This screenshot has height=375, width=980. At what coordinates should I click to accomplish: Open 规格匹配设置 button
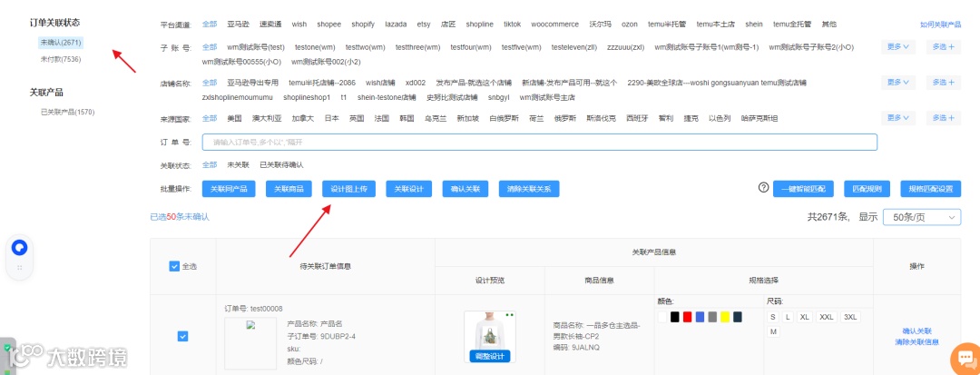[x=931, y=189]
